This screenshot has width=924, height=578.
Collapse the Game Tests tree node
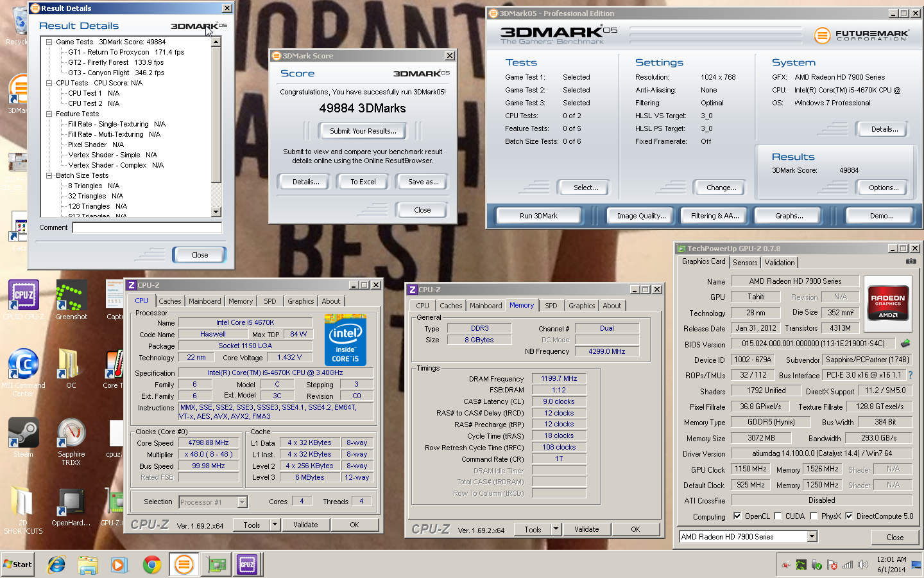pyautogui.click(x=49, y=42)
